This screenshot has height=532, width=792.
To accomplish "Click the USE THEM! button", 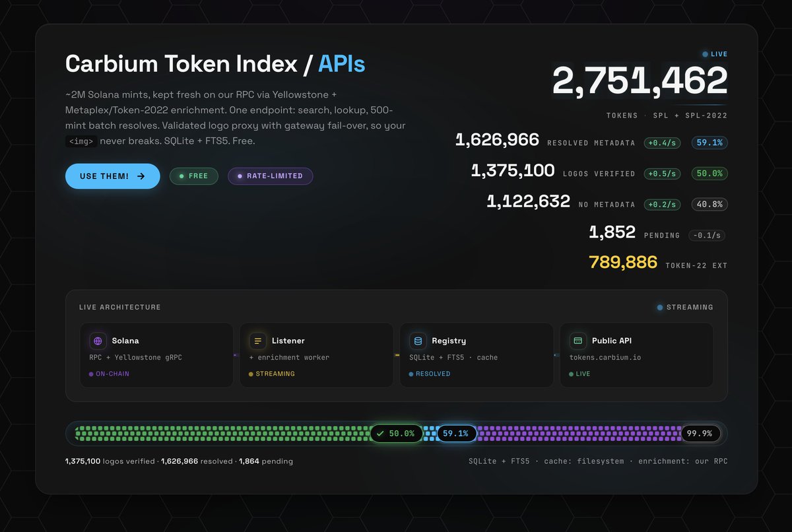I will pos(112,176).
